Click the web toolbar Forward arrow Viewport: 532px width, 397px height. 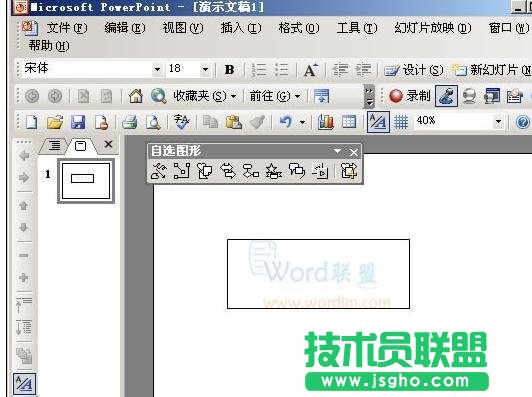pos(55,96)
